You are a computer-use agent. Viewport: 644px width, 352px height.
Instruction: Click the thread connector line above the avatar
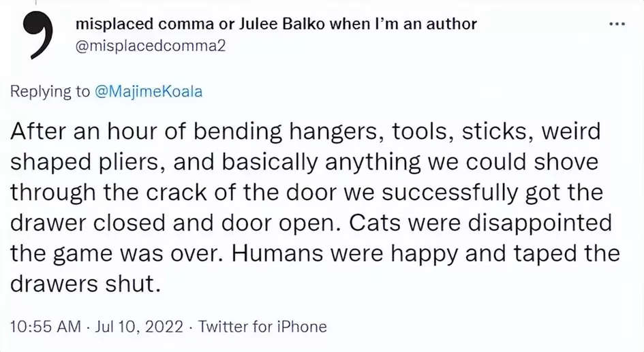(35, 3)
